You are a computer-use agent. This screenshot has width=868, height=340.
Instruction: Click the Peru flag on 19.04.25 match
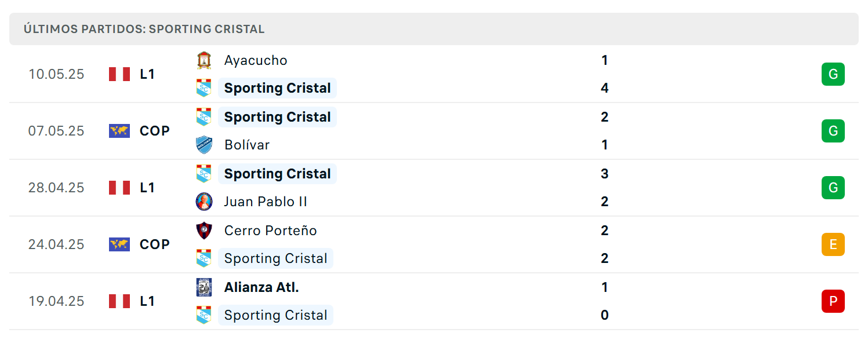click(x=119, y=301)
